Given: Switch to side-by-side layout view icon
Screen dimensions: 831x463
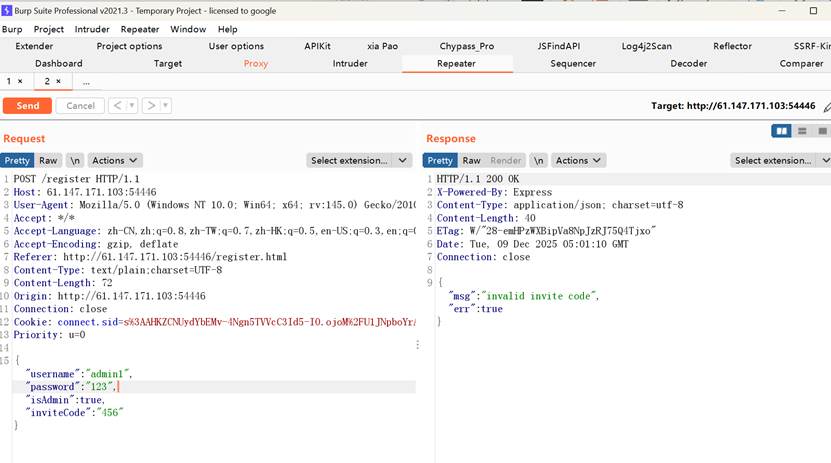Looking at the screenshot, I should (781, 131).
